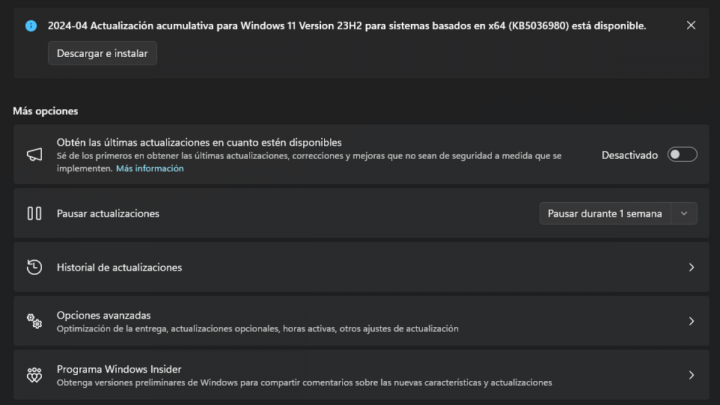Expand the pause duration dropdown arrow

click(x=684, y=214)
